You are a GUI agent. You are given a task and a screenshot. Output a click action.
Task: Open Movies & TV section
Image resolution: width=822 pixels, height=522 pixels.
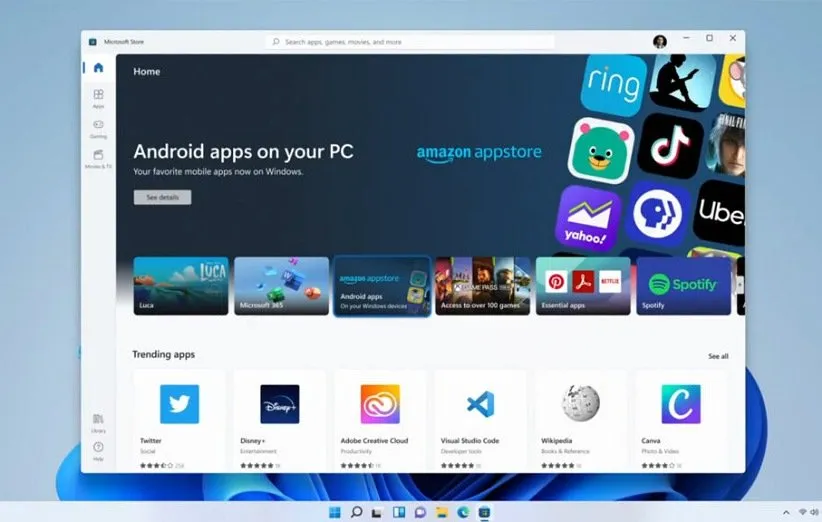pyautogui.click(x=98, y=157)
